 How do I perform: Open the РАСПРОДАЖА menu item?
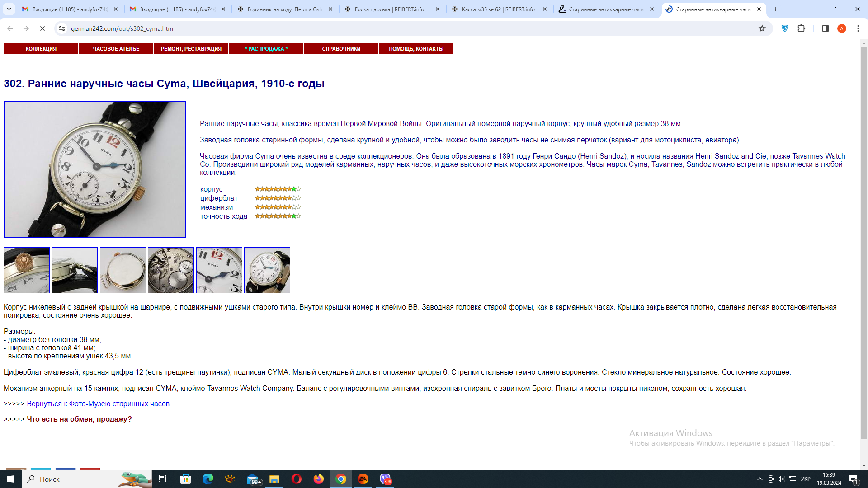click(x=266, y=49)
